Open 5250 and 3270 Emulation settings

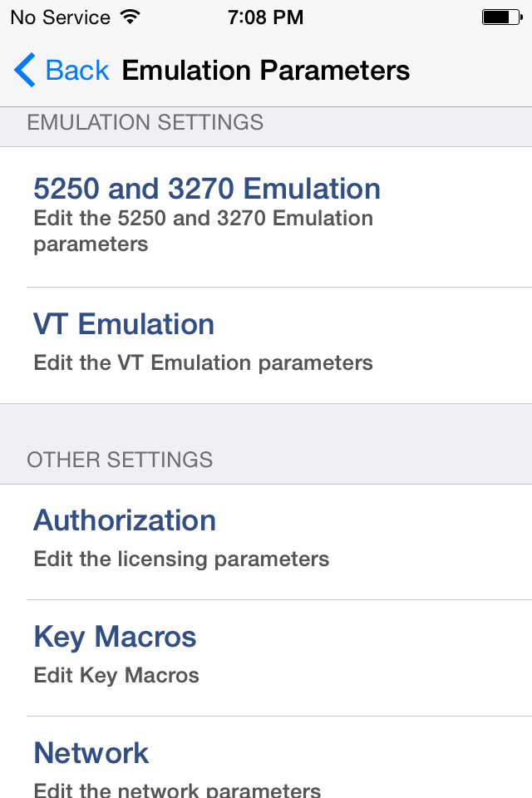pos(207,189)
